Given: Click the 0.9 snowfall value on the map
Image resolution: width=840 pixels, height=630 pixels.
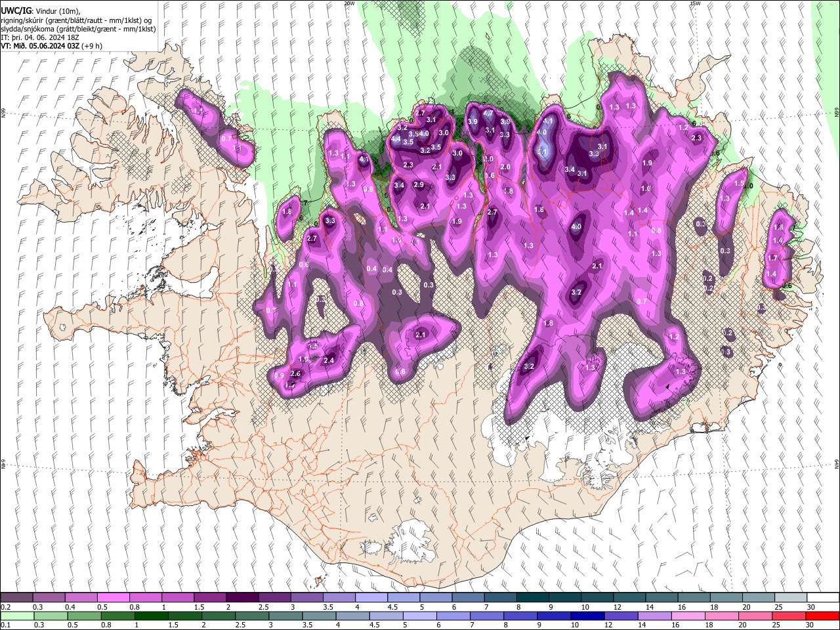Looking at the screenshot, I should tap(279, 376).
